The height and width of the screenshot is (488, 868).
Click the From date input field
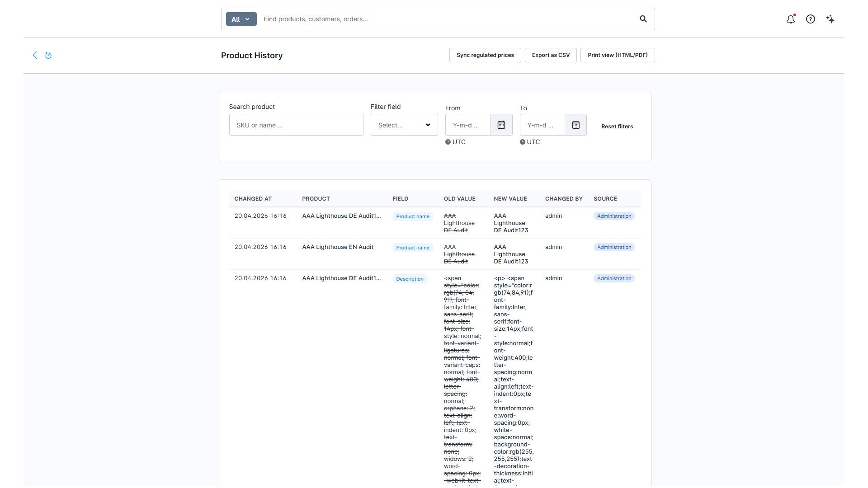(x=468, y=125)
